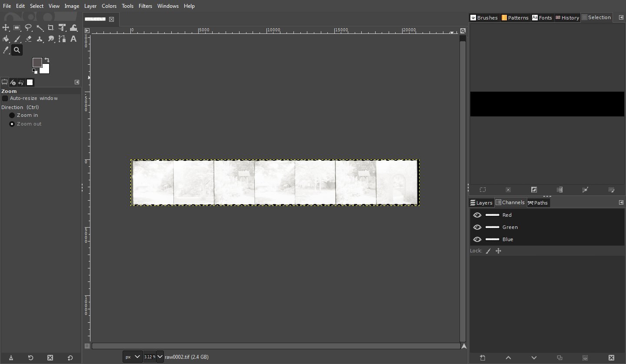Open the zoom percentage dropdown
This screenshot has height=364, width=626.
coord(160,357)
